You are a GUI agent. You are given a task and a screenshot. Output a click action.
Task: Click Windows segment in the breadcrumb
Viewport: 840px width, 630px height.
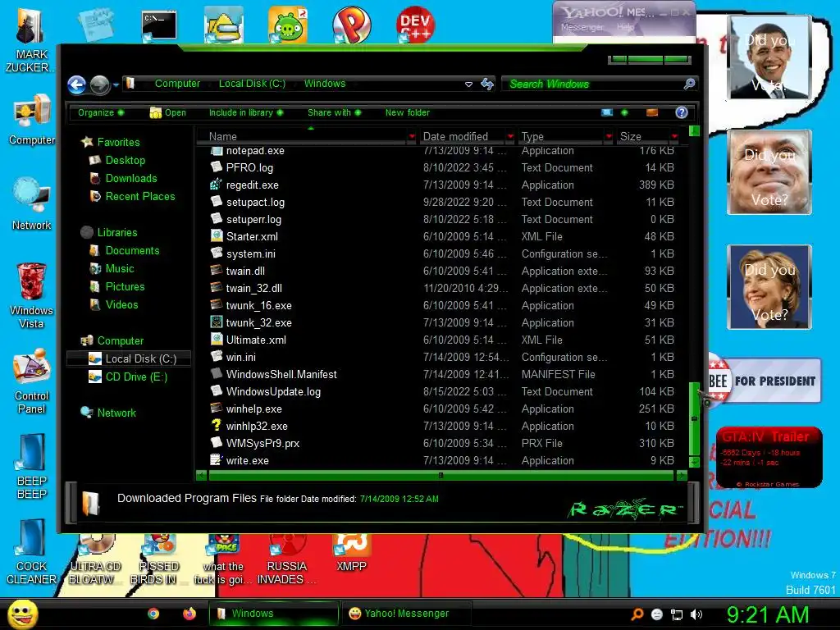pyautogui.click(x=325, y=84)
